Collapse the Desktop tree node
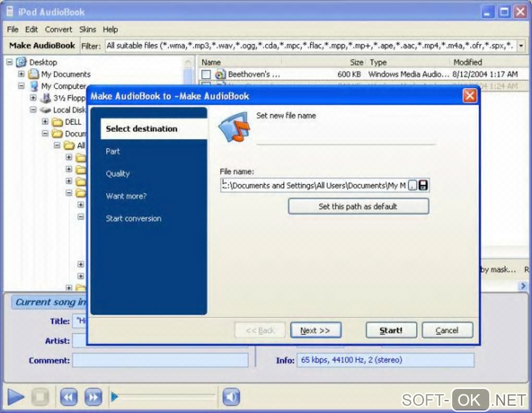 [9, 62]
